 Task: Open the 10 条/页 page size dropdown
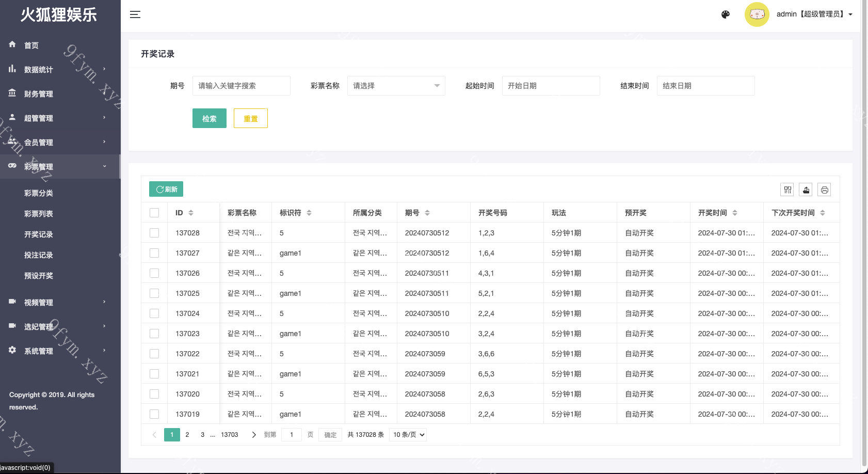[x=408, y=435]
